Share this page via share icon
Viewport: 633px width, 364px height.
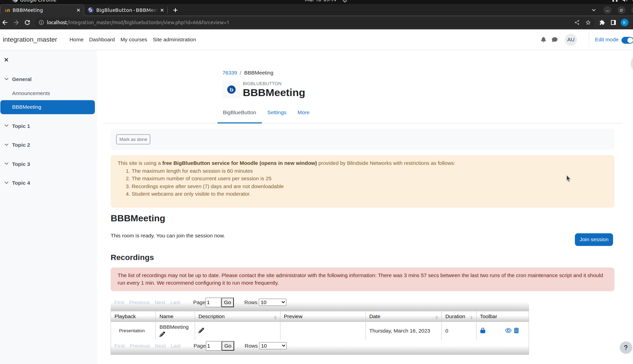click(577, 22)
